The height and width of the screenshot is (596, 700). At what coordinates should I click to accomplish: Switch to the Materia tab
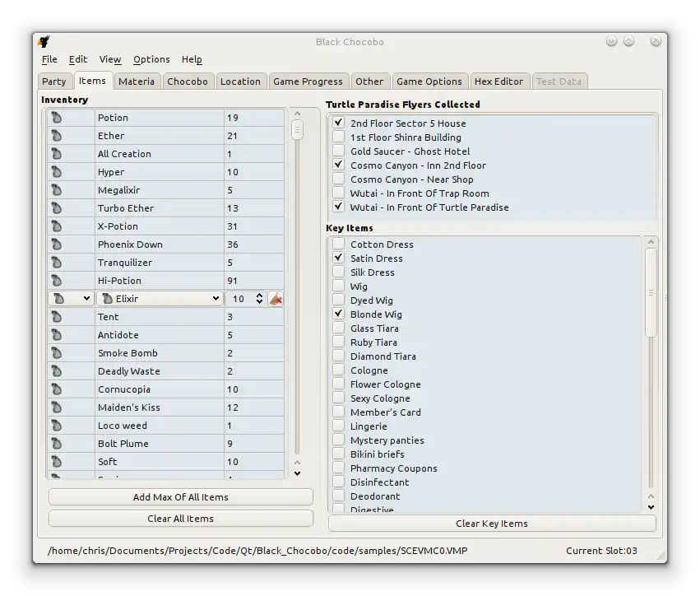pyautogui.click(x=137, y=81)
